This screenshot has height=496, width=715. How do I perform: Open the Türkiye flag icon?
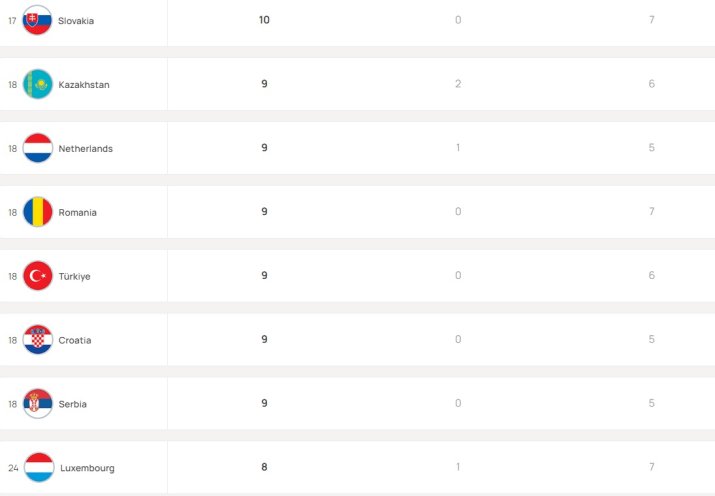38,275
